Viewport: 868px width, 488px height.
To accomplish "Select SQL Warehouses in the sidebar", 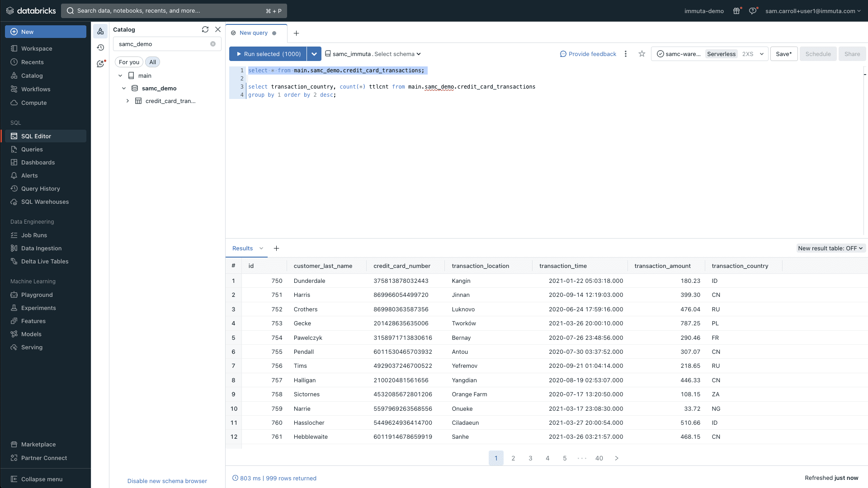I will 45,202.
